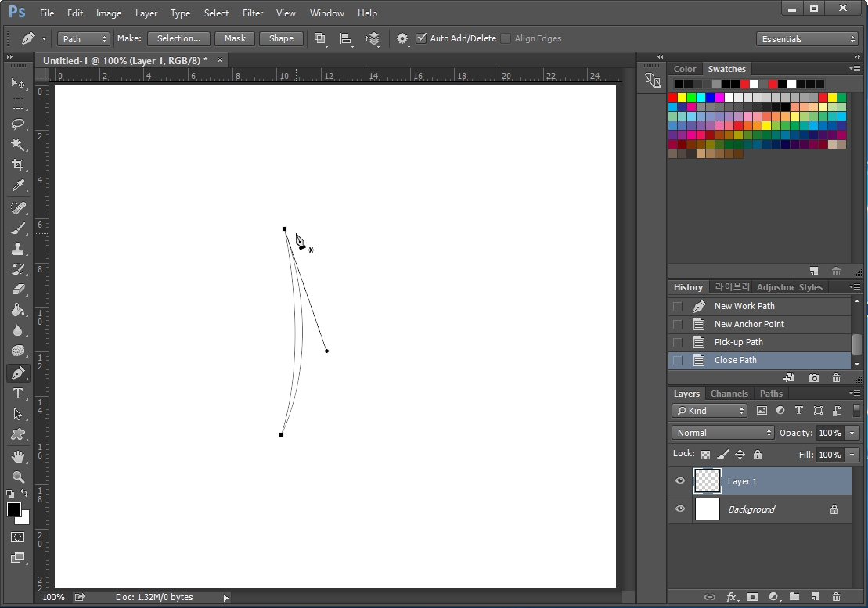Open the Filter menu

point(253,13)
